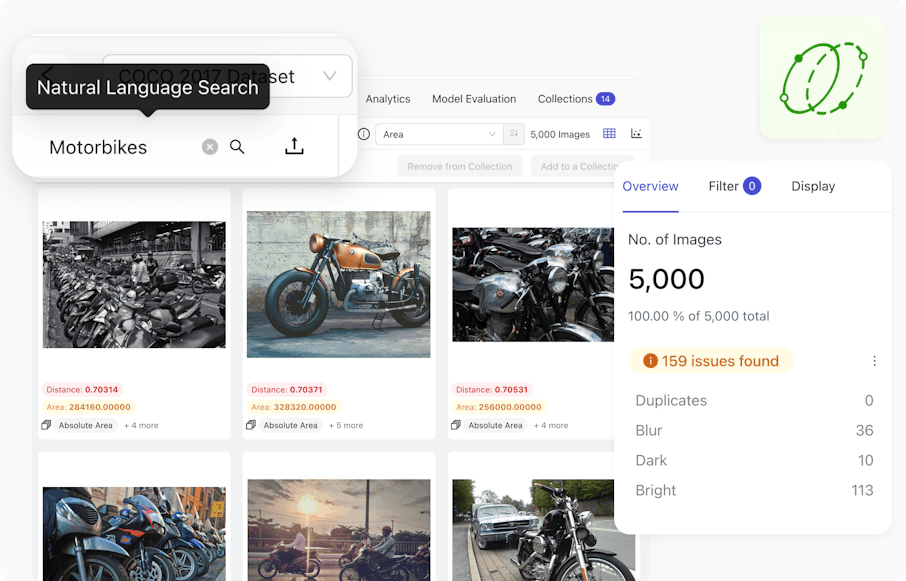Click the Absolute Area chip on first card
The width and height of the screenshot is (906, 581).
(86, 425)
